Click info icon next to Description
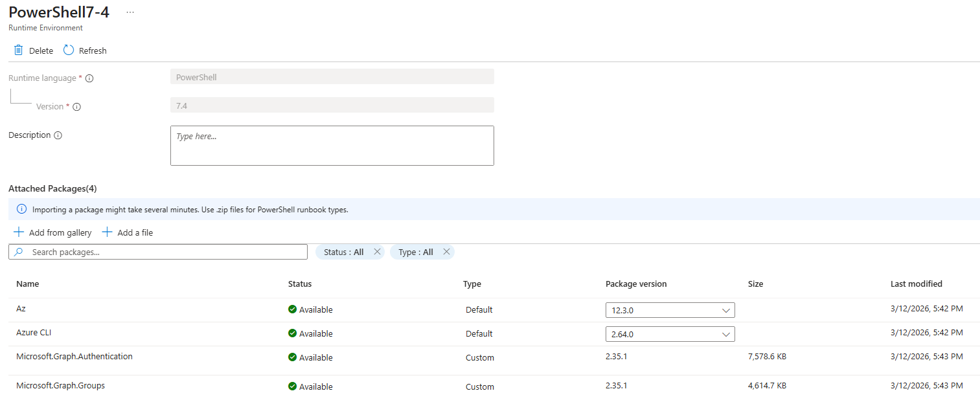The height and width of the screenshot is (402, 980). tap(58, 135)
